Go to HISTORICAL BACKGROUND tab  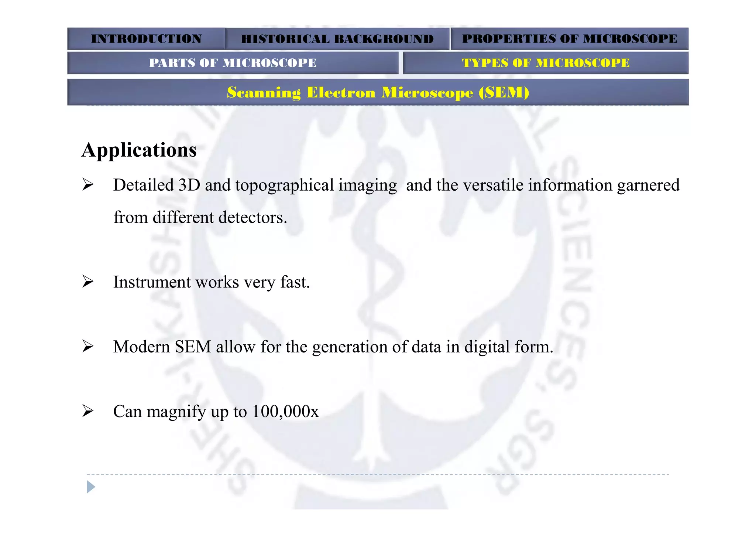pos(337,39)
